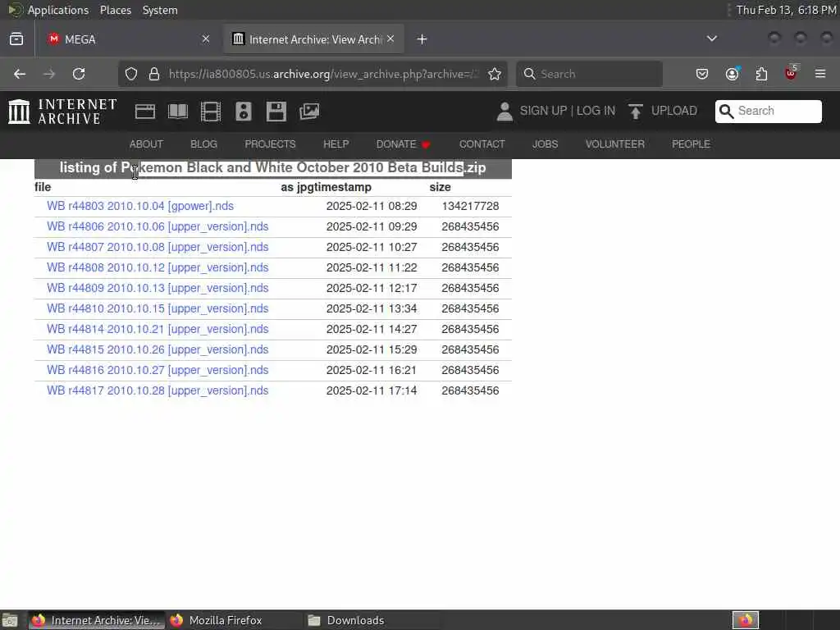Open the tracking protection shield icon
Viewport: 840px width, 630px height.
click(x=131, y=74)
